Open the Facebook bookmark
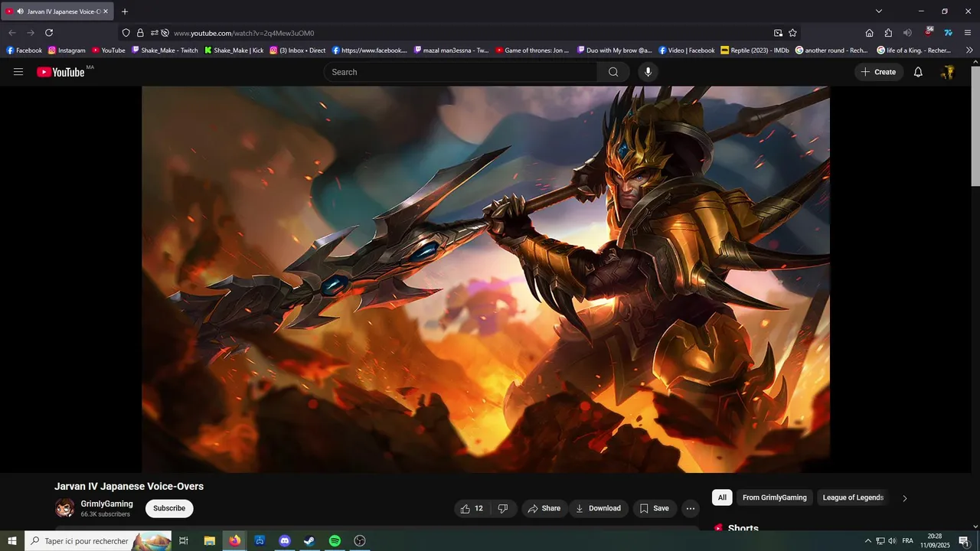Image resolution: width=980 pixels, height=551 pixels. [24, 51]
